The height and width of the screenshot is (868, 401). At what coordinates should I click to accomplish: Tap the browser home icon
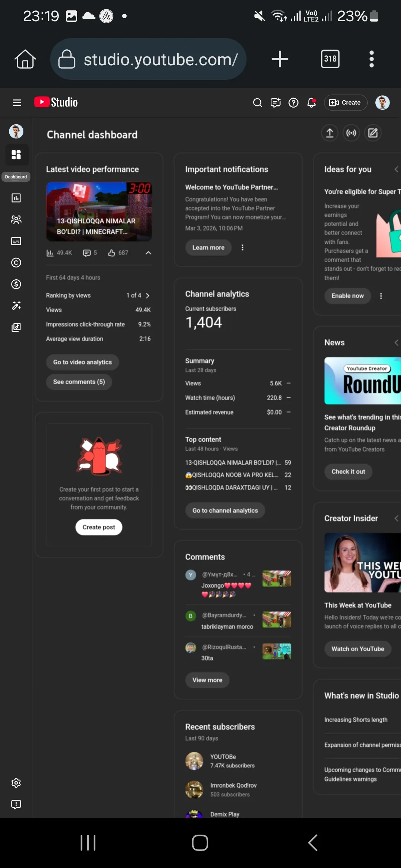25,59
